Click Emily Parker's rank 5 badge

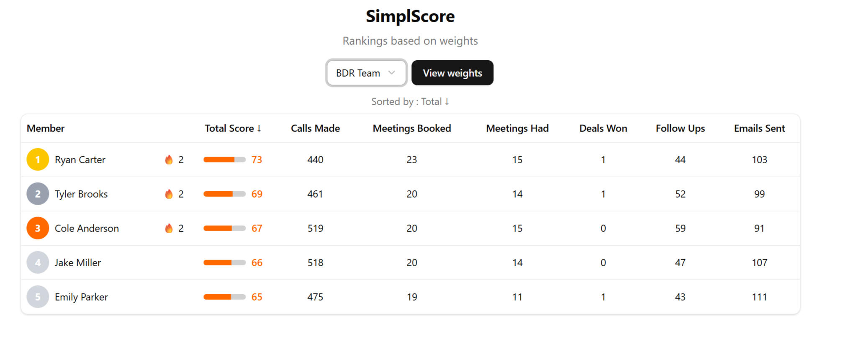38,297
